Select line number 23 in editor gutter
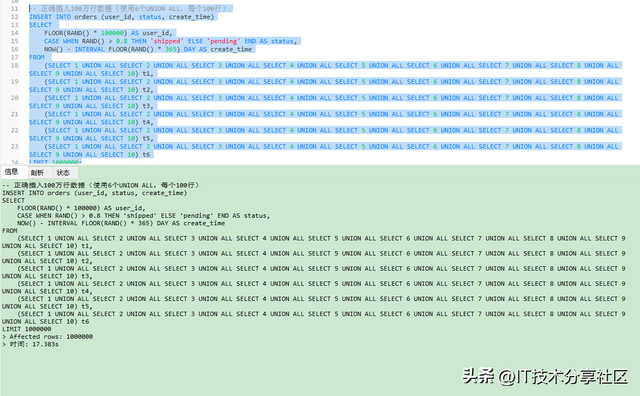Viewport: 640px width, 396px height. (x=15, y=147)
